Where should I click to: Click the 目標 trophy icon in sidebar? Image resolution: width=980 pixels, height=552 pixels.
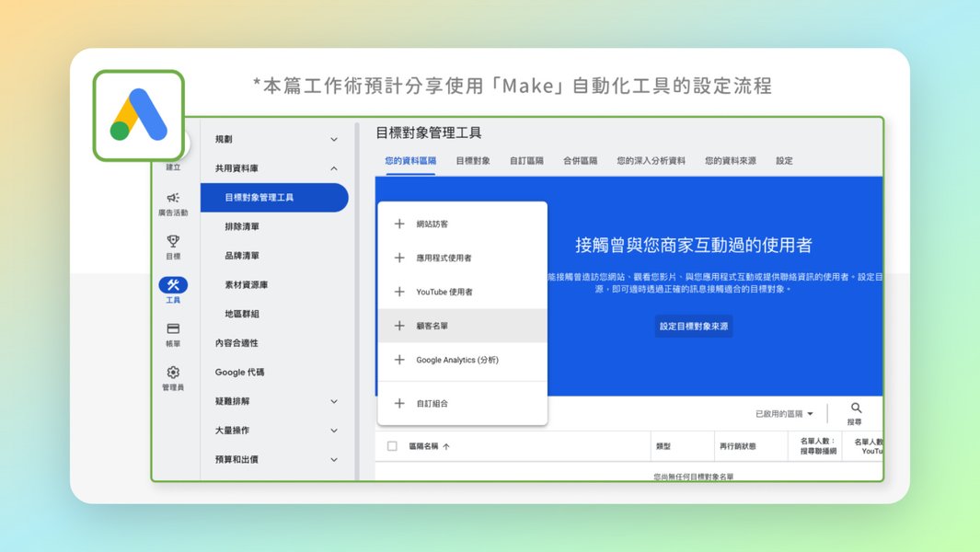[173, 241]
